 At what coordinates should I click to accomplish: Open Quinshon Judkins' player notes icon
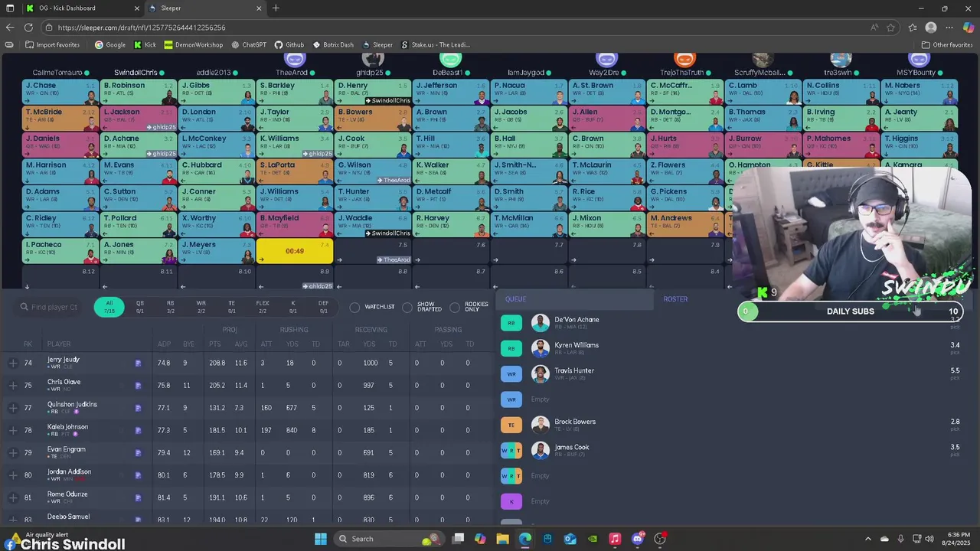[138, 408]
